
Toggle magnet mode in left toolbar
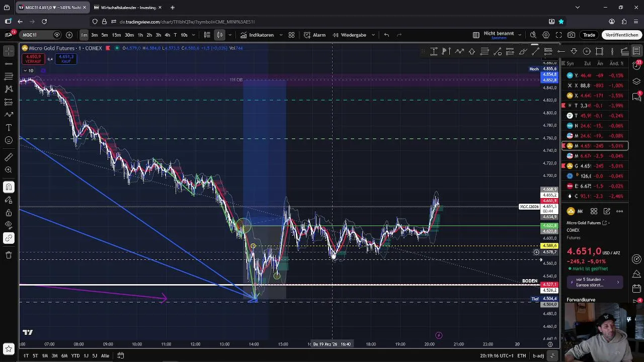tap(9, 187)
